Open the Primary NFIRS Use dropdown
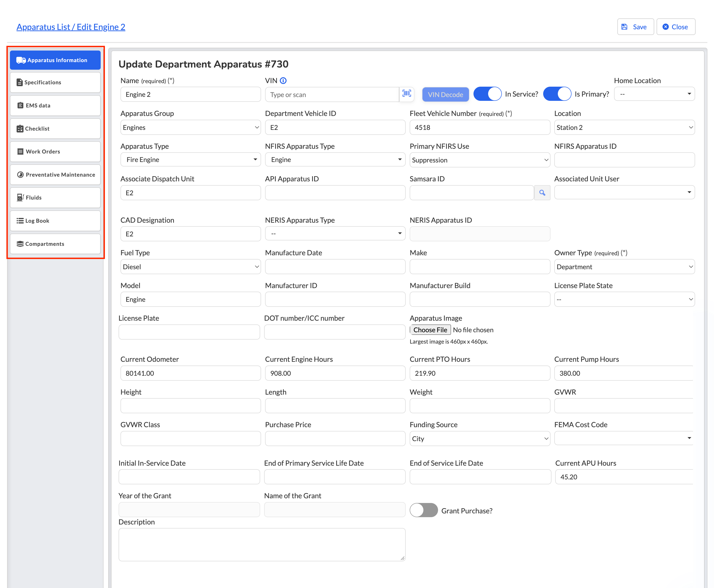 point(480,160)
